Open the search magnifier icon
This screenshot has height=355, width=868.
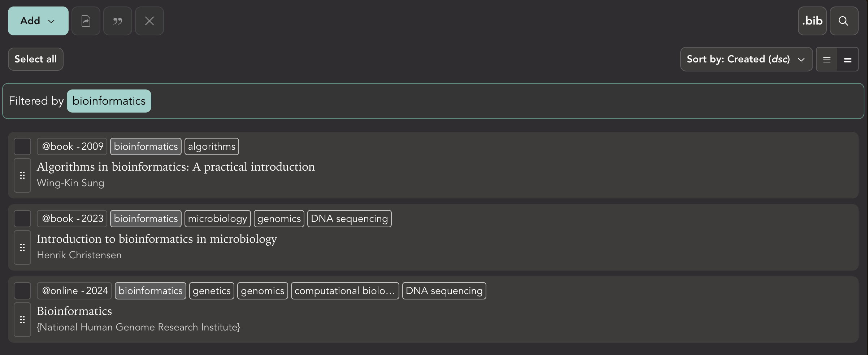pos(844,21)
